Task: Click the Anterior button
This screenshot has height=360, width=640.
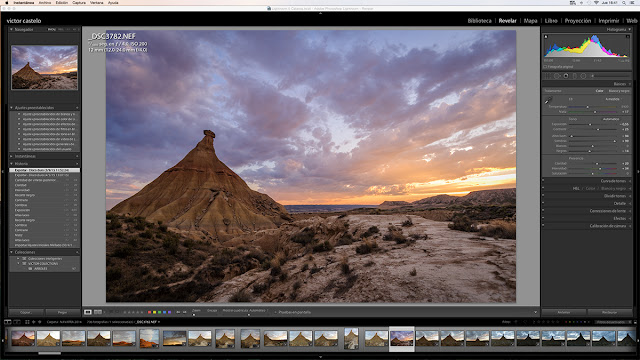Action: click(564, 312)
